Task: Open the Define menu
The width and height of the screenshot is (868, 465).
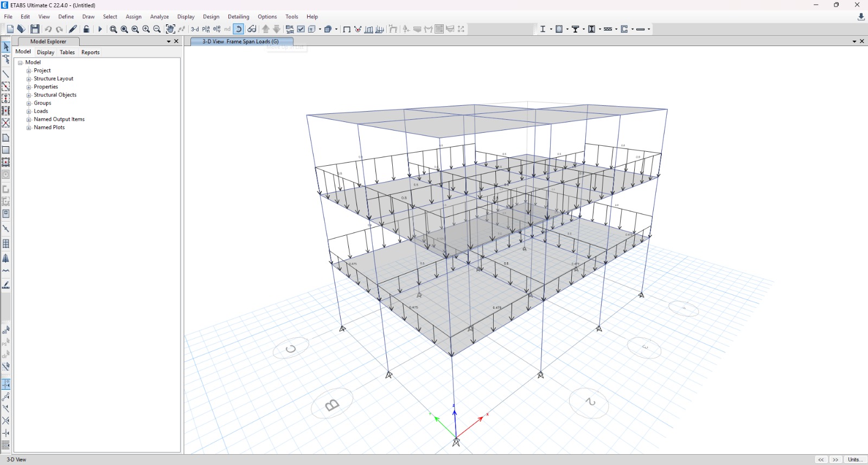Action: pos(66,17)
